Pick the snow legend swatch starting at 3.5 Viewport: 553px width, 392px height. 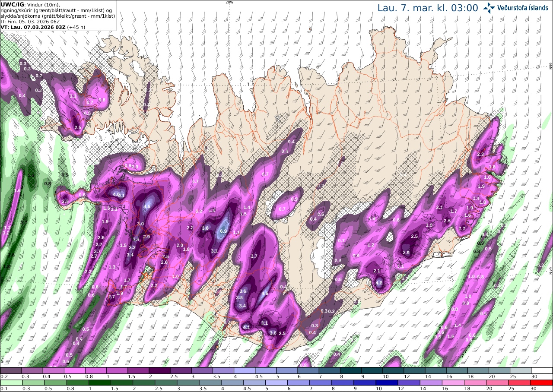(223, 370)
